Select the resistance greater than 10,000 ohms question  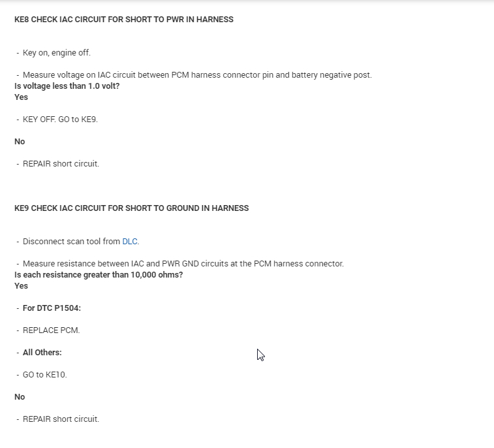point(99,275)
